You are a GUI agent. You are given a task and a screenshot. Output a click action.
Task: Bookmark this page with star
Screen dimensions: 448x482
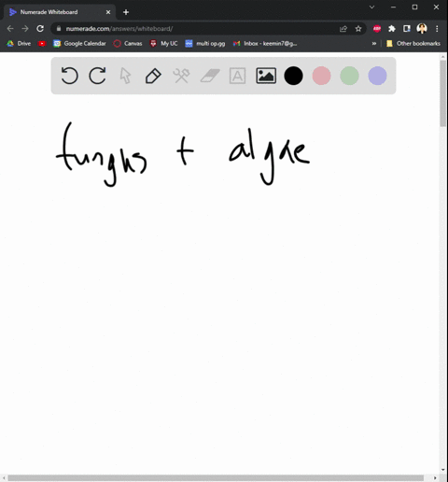tap(358, 29)
